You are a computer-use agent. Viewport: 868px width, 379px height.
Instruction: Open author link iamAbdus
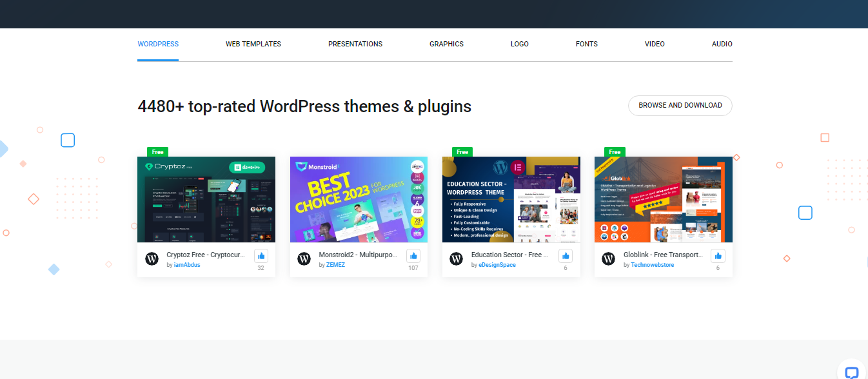coord(187,265)
